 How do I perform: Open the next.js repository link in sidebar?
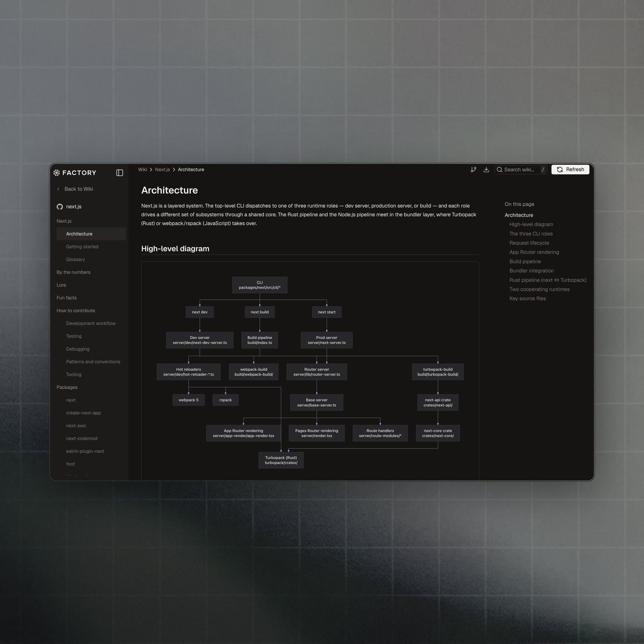tap(74, 206)
